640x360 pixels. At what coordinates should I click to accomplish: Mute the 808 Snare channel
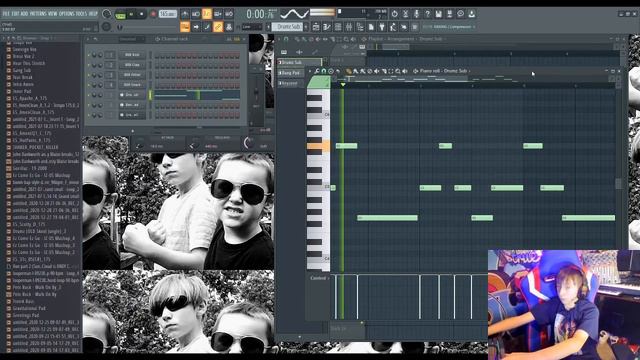coord(89,85)
